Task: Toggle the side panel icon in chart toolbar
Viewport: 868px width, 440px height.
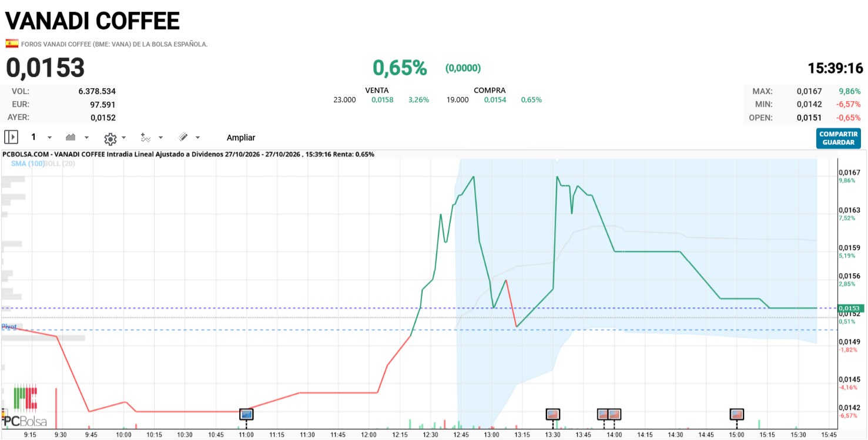Action: click(x=11, y=137)
